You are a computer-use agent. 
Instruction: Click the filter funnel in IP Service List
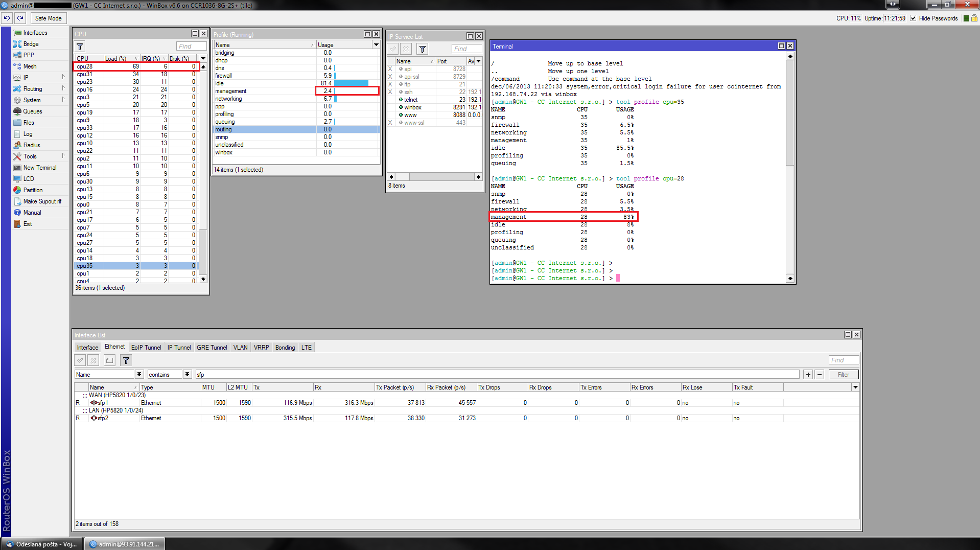tap(423, 49)
